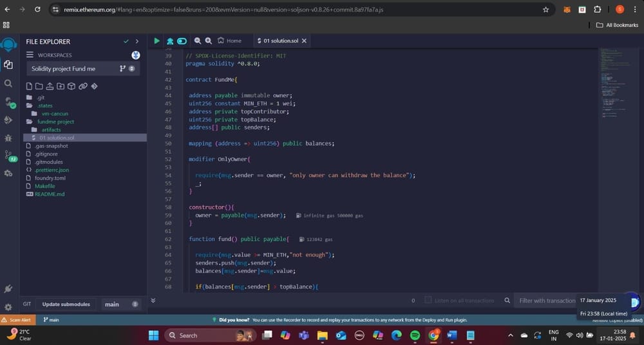The height and width of the screenshot is (345, 644).
Task: Open the Windows Start menu
Action: coord(154,335)
